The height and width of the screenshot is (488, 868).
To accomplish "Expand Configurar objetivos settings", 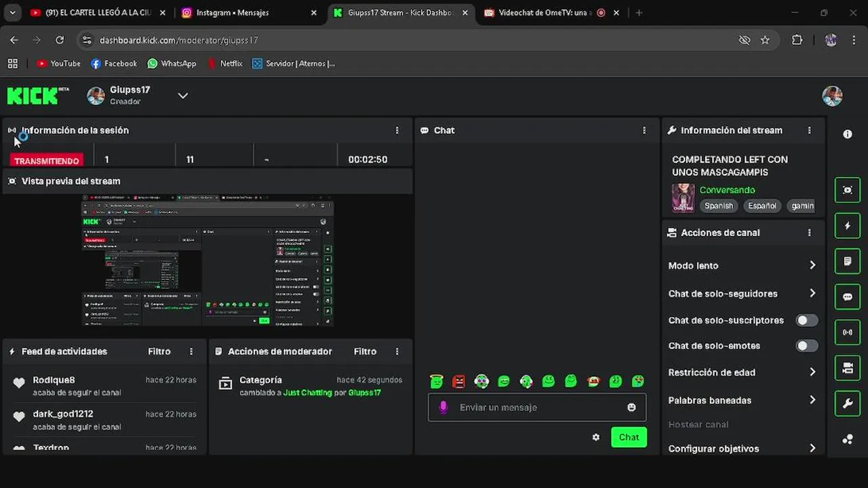I will pyautogui.click(x=743, y=448).
